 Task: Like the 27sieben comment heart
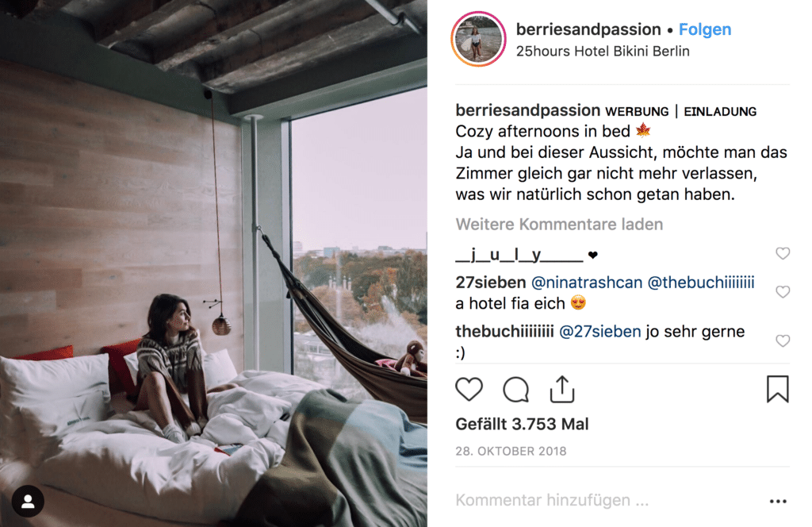coord(783,292)
